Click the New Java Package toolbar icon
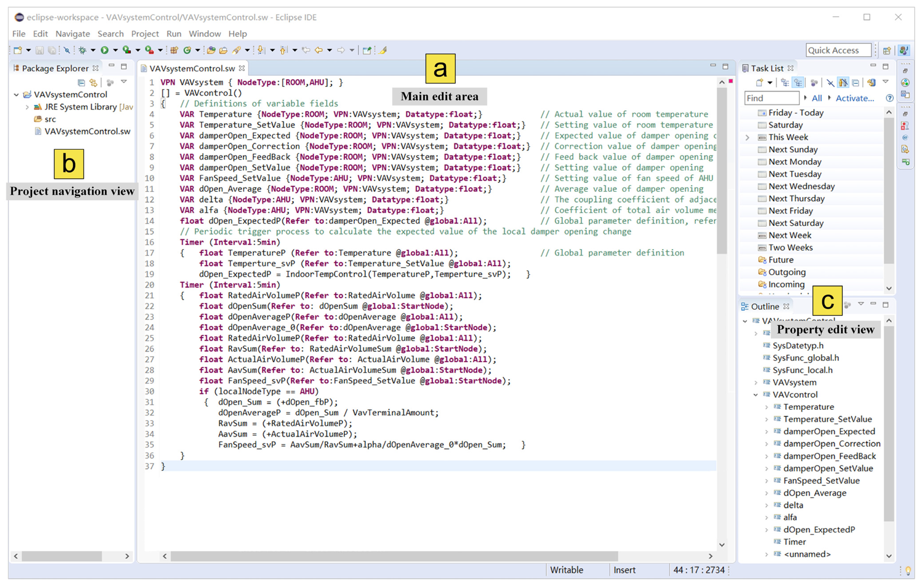Screen dimensions: 924x587 pyautogui.click(x=174, y=50)
